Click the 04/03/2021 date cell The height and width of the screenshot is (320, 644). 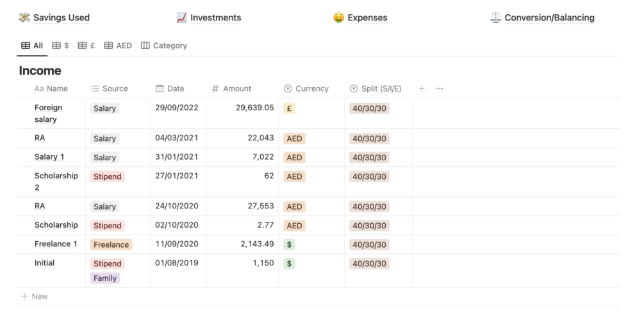pyautogui.click(x=177, y=138)
